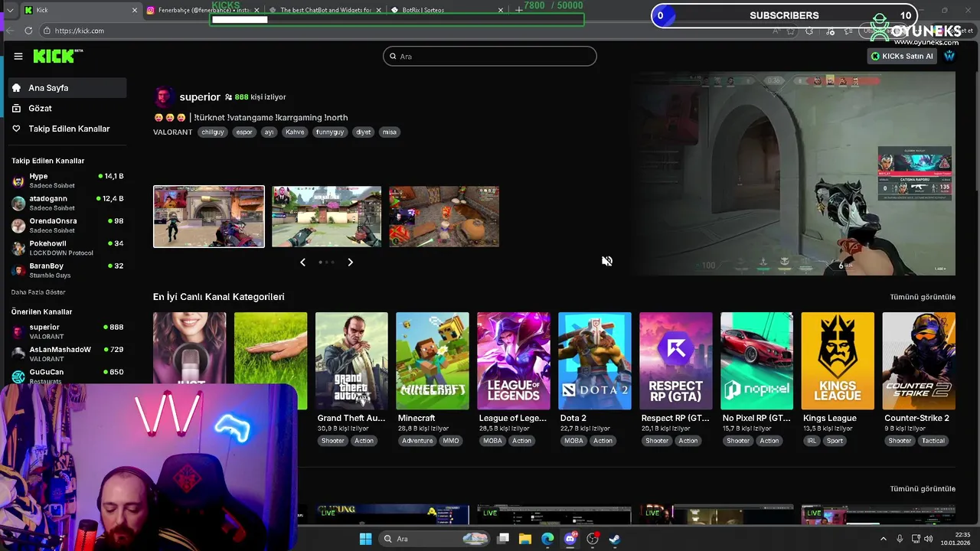Open the Pokehowll channel in the sidebar

(67, 247)
